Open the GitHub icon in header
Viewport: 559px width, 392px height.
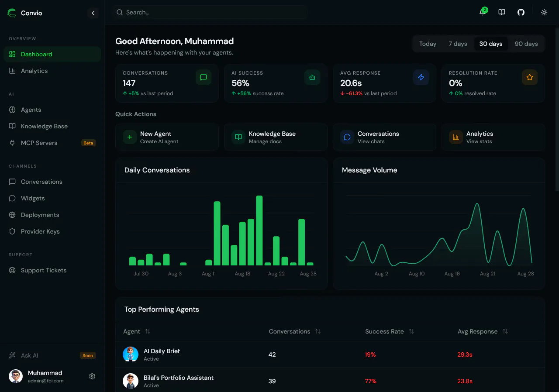point(521,12)
